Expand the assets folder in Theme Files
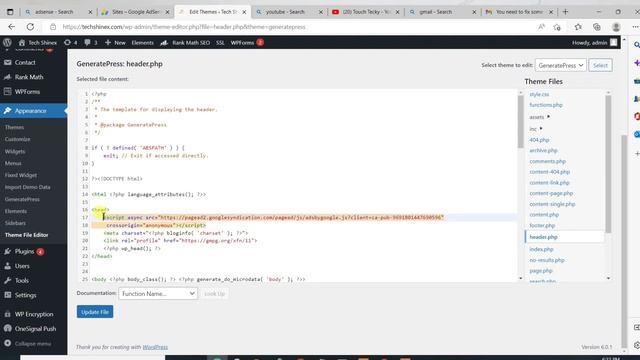The width and height of the screenshot is (640, 360). tap(540, 117)
